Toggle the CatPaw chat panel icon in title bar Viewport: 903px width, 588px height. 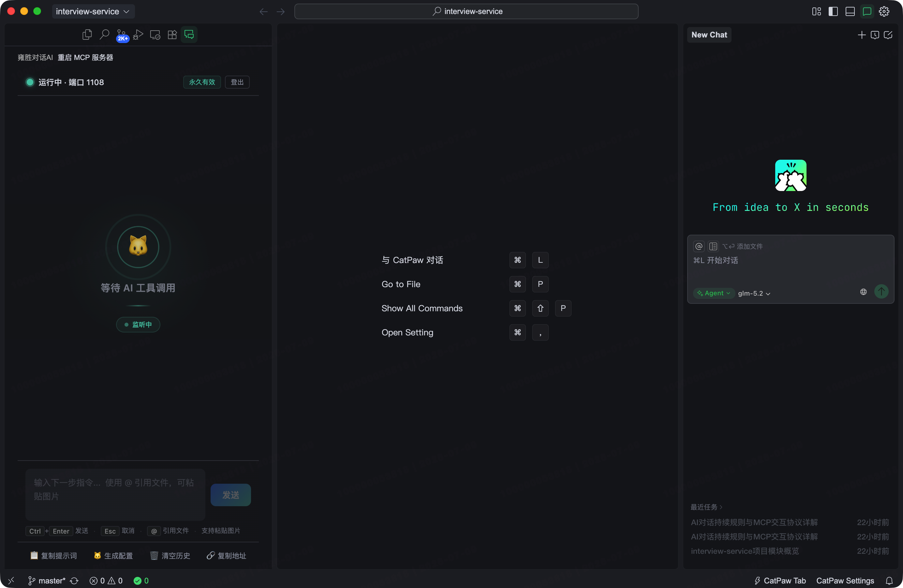(867, 11)
